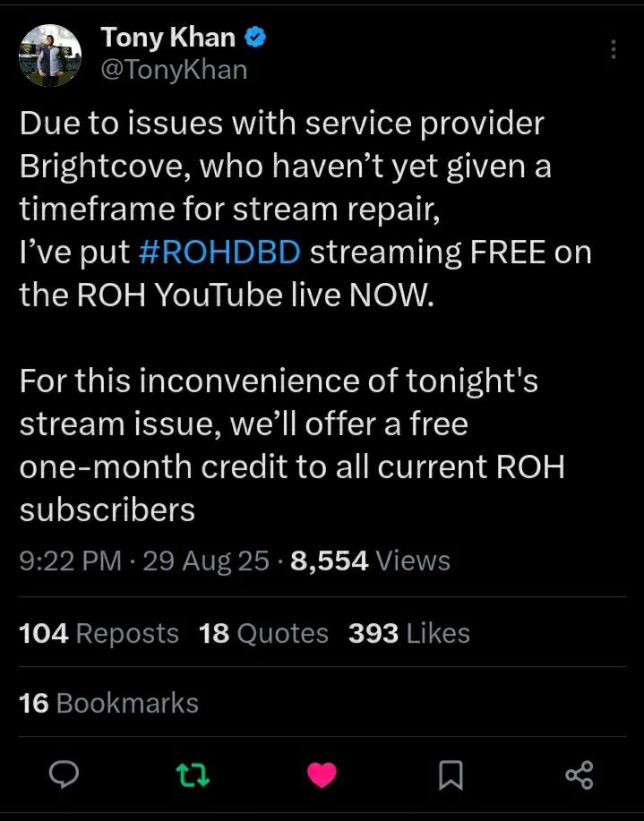Screen dimensions: 644x821
Task: Click the @TonyKhan handle
Action: coord(174,70)
